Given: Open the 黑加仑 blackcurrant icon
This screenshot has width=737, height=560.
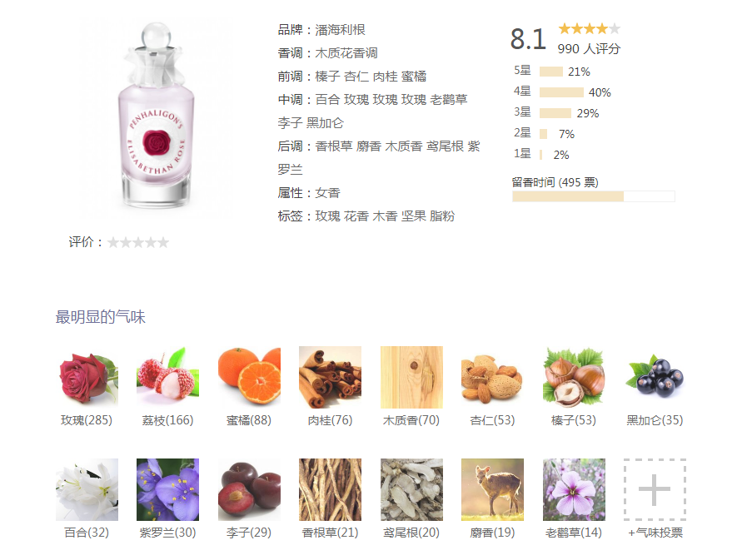Looking at the screenshot, I should coord(655,377).
